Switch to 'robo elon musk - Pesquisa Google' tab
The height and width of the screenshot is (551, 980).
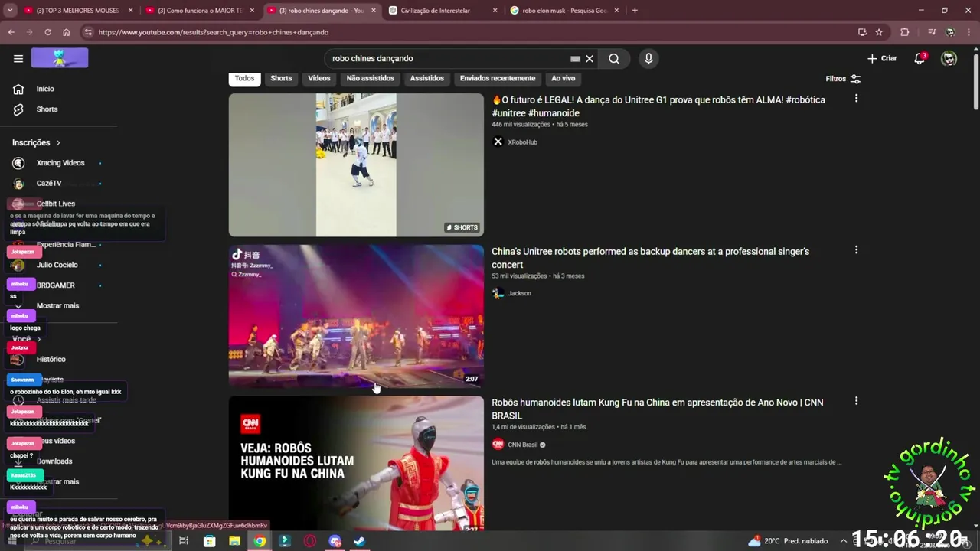(564, 11)
